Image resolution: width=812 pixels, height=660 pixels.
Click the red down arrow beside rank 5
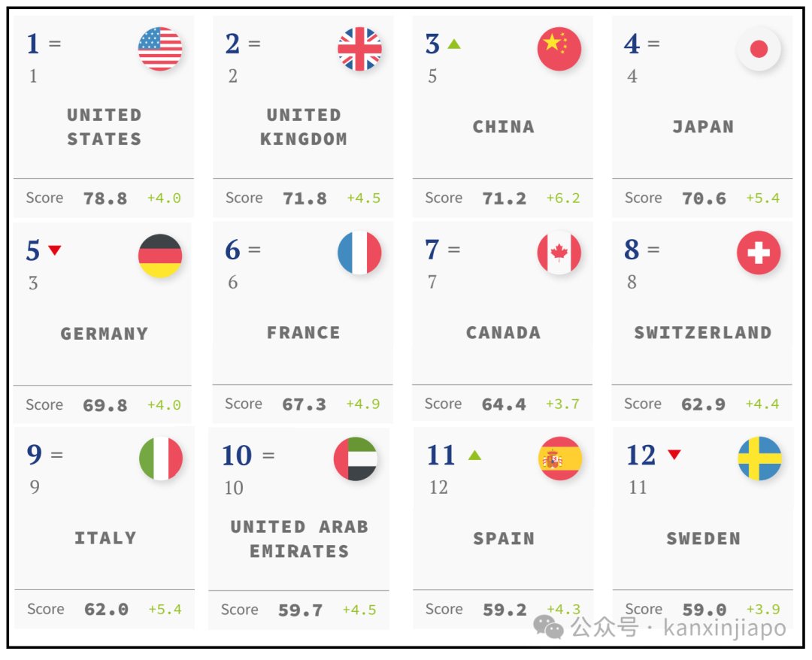[x=54, y=250]
